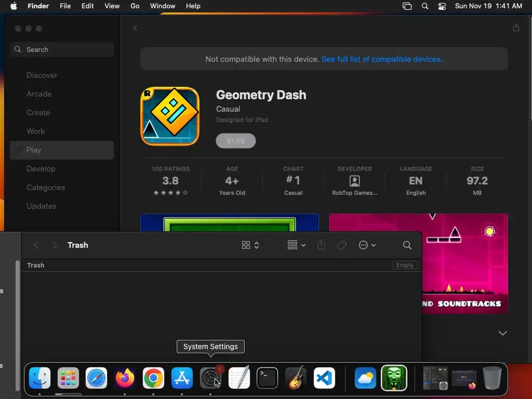This screenshot has width=532, height=399.
Task: Click the 4+ Years Old age rating
Action: 232,181
